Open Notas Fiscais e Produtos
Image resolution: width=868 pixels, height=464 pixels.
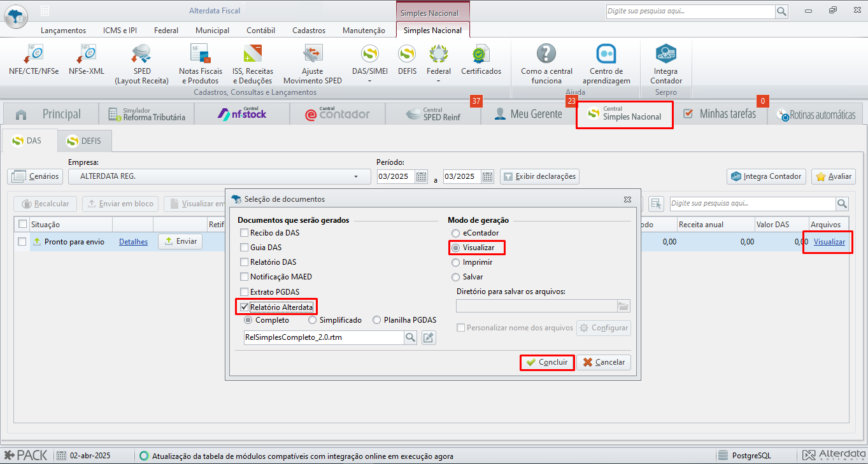point(201,64)
